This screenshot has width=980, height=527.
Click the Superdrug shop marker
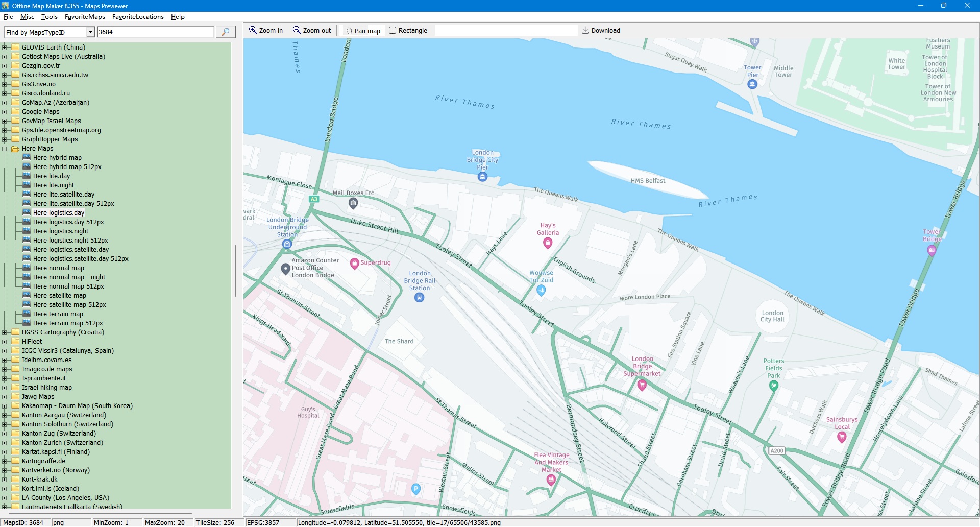354,263
